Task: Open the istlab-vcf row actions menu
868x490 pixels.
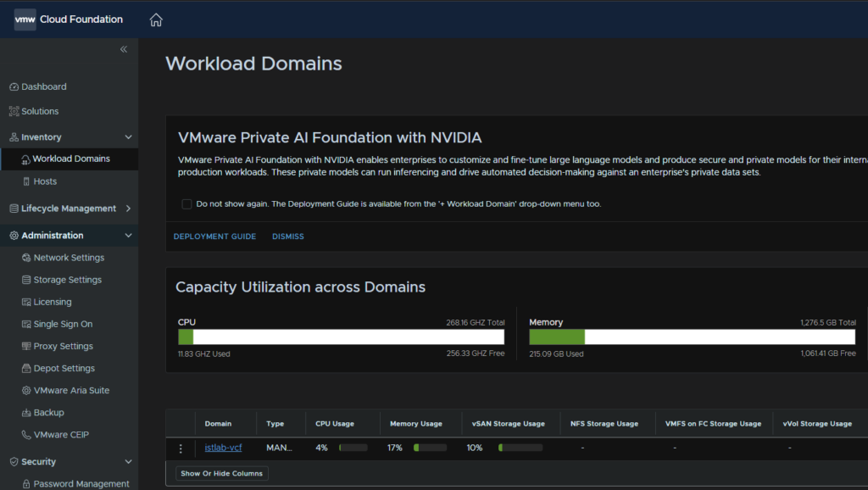Action: tap(181, 448)
